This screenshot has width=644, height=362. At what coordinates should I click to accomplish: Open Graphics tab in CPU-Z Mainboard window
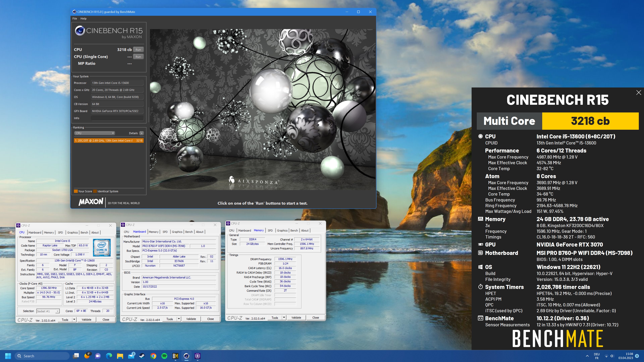[x=177, y=232]
